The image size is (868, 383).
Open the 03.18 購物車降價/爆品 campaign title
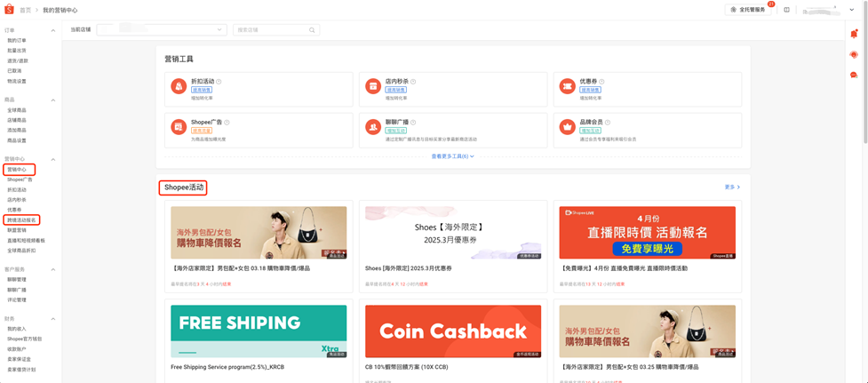(241, 268)
